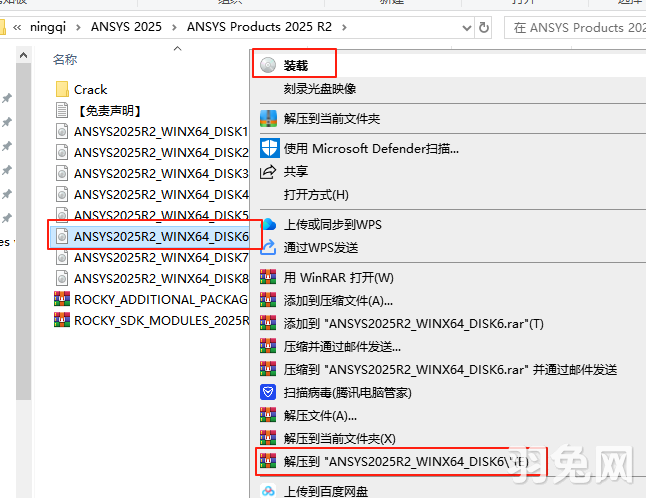
Task: Select file ANSYS2025R2_WINX64_DISK2
Action: 161,152
